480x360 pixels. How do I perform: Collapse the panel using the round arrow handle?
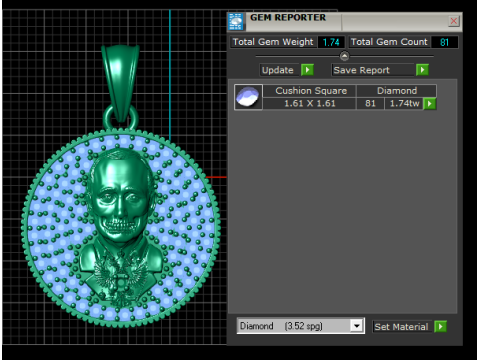click(x=344, y=56)
